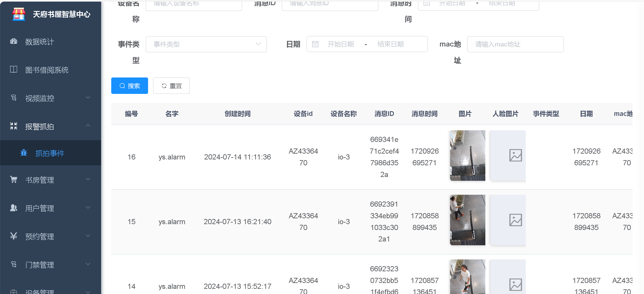Click the 天府书屋智慧中心 title

click(x=62, y=14)
